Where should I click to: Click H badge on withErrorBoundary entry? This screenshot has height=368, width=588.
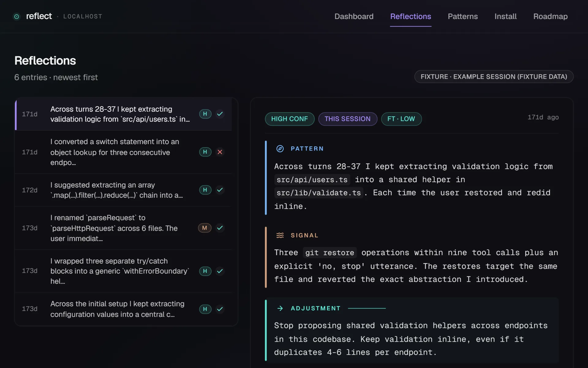(205, 271)
